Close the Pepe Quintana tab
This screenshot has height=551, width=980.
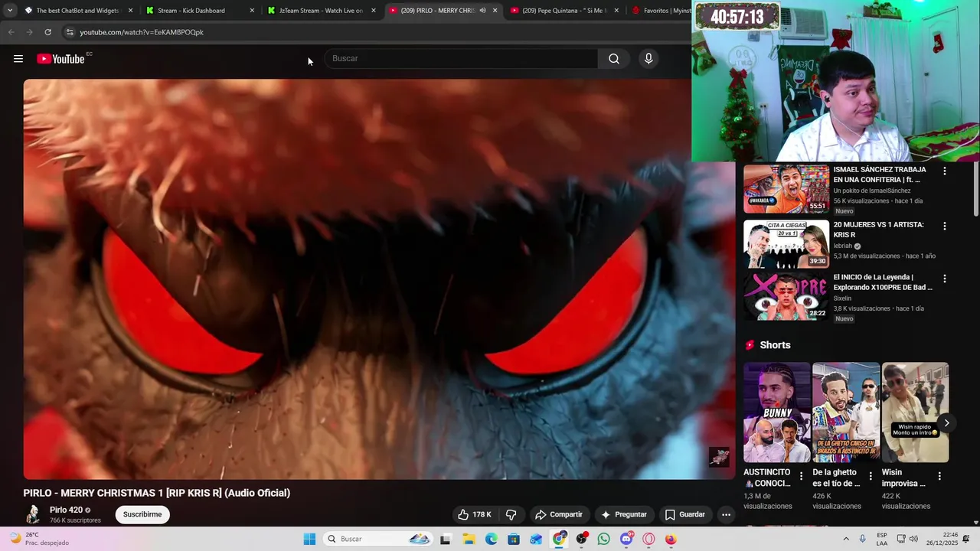(x=616, y=11)
